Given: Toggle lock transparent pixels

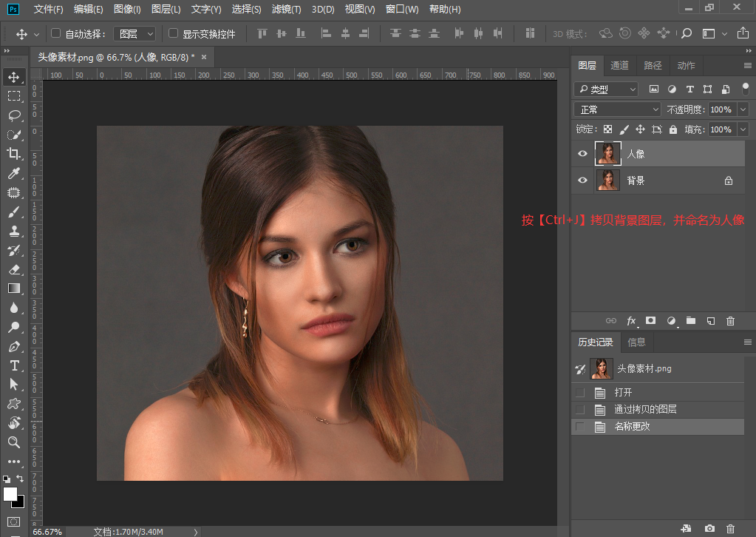Looking at the screenshot, I should click(x=608, y=129).
